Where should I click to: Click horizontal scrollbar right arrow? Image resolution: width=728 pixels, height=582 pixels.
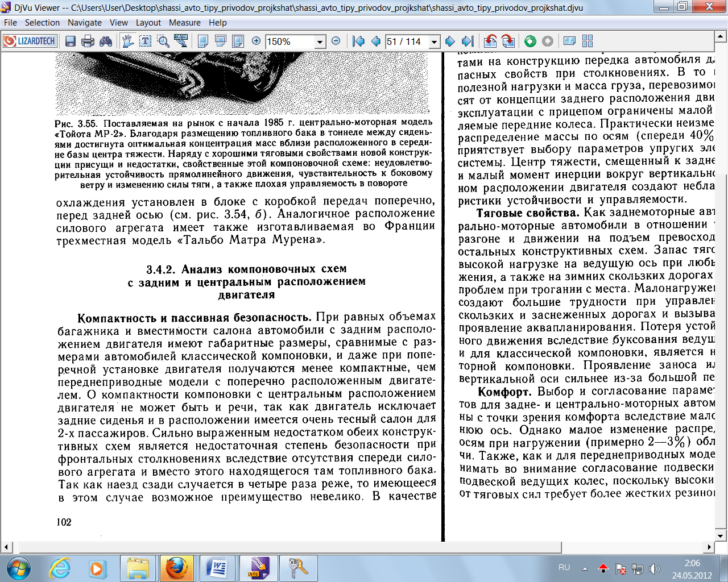(709, 547)
